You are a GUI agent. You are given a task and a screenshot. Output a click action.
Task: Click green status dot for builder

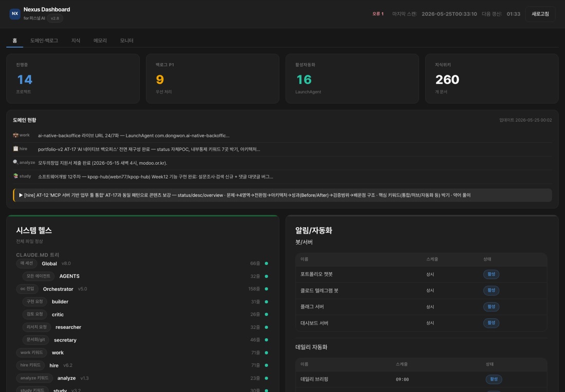[x=266, y=302]
